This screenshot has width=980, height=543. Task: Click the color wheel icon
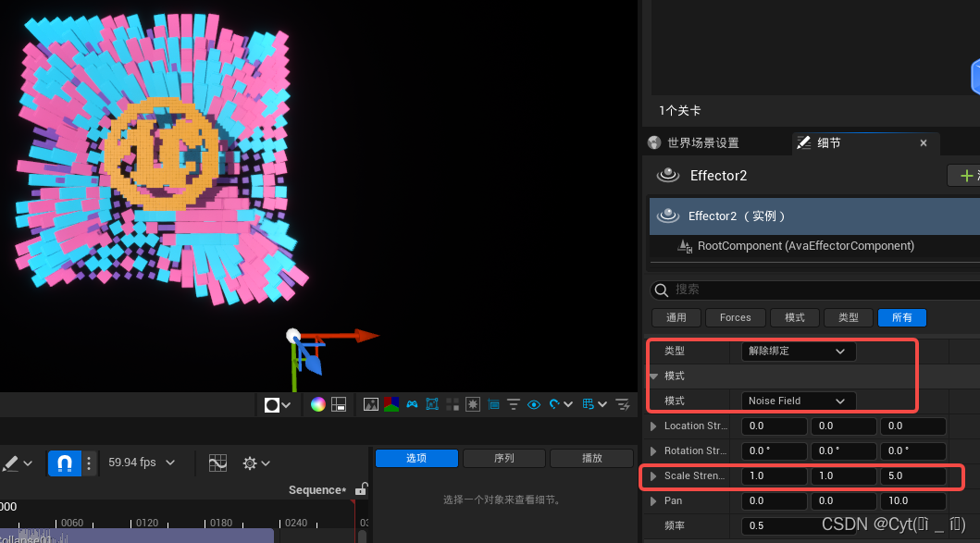[317, 404]
